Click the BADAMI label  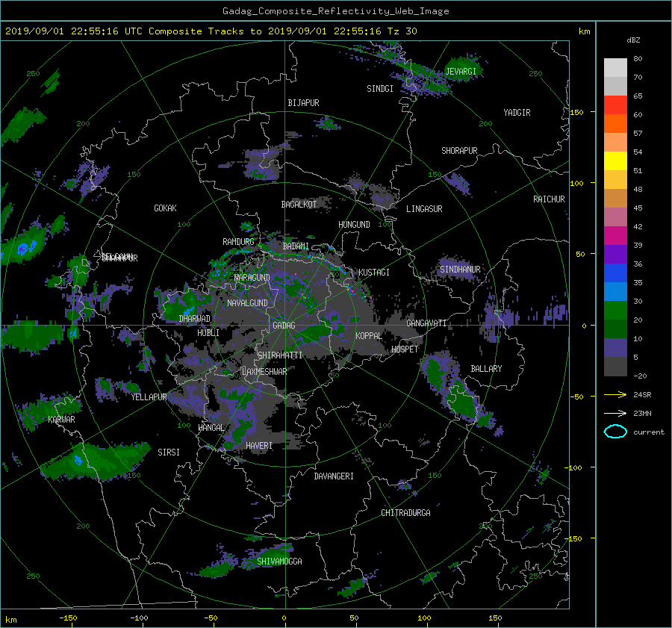(x=296, y=246)
